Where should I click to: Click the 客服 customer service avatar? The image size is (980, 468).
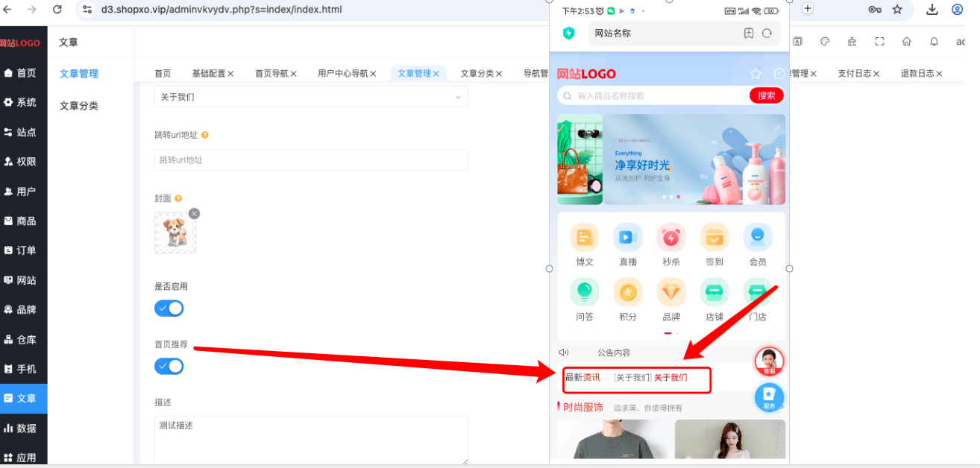point(769,361)
